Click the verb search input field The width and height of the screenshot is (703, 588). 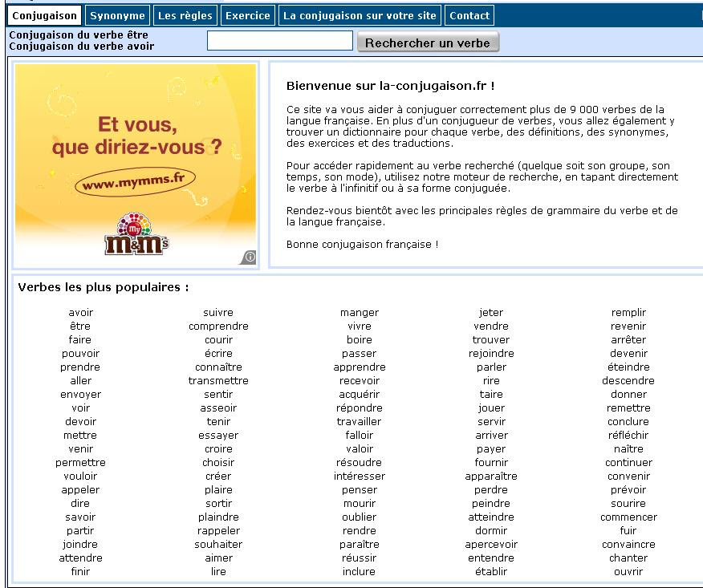[x=280, y=41]
